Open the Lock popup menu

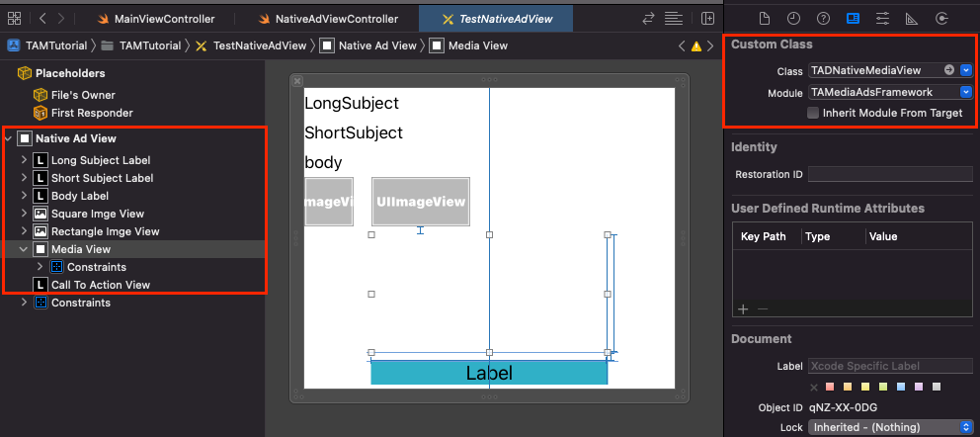890,428
